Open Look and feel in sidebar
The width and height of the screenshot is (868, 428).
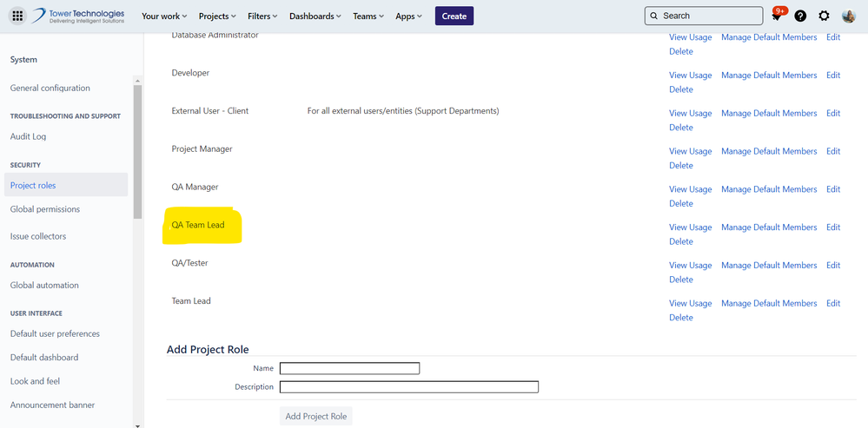35,381
